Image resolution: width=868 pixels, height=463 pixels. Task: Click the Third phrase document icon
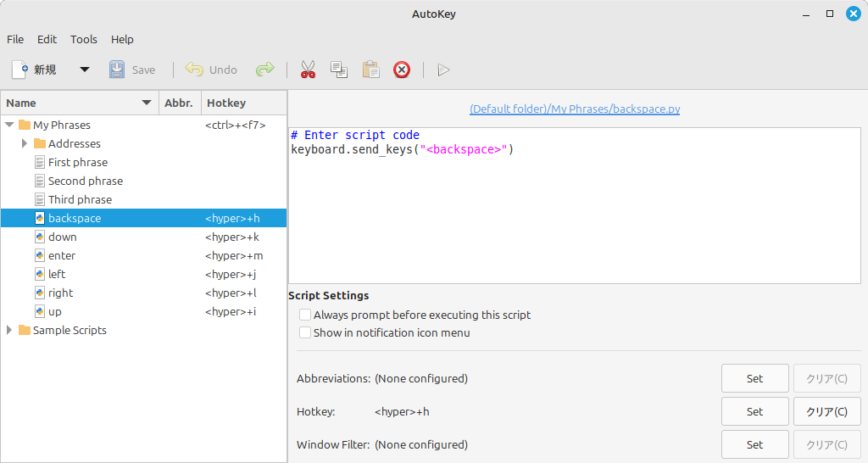(39, 199)
